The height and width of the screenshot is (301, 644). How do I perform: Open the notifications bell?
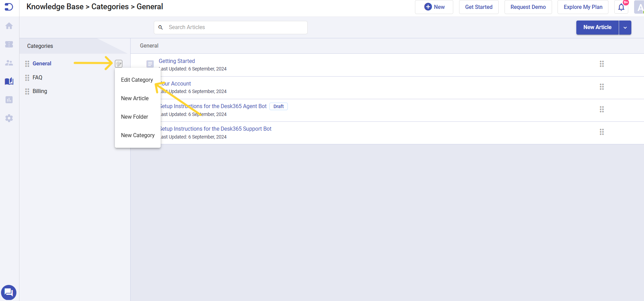click(621, 7)
